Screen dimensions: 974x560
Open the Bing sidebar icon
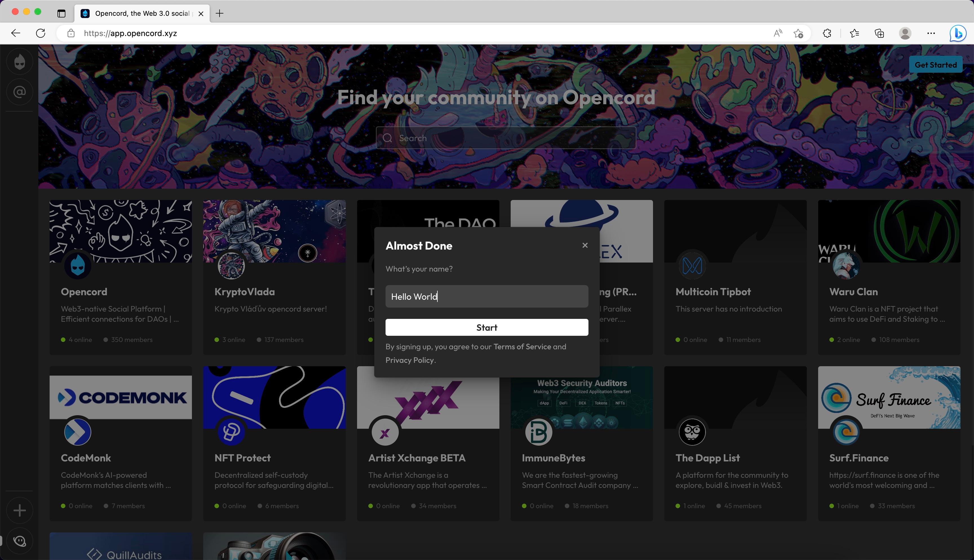pos(957,33)
